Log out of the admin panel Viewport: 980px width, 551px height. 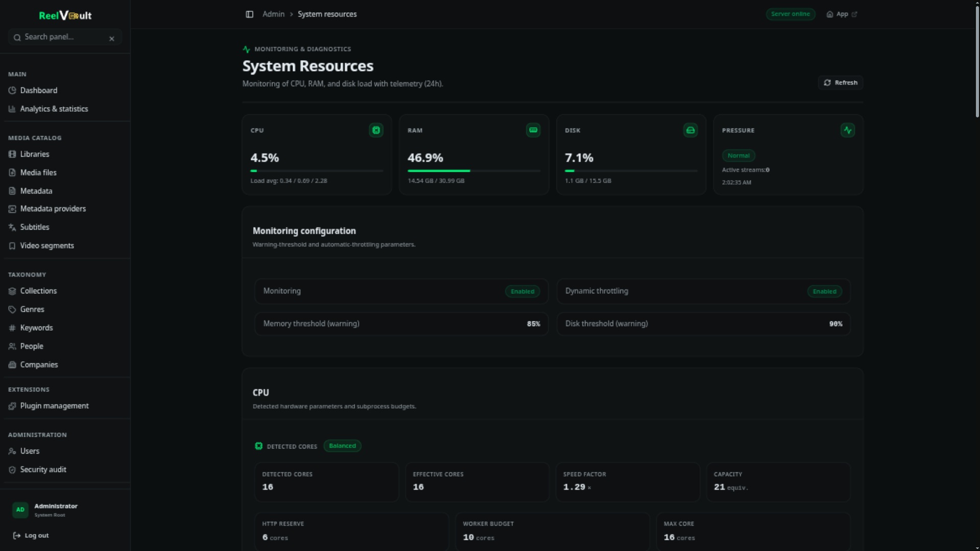point(31,535)
